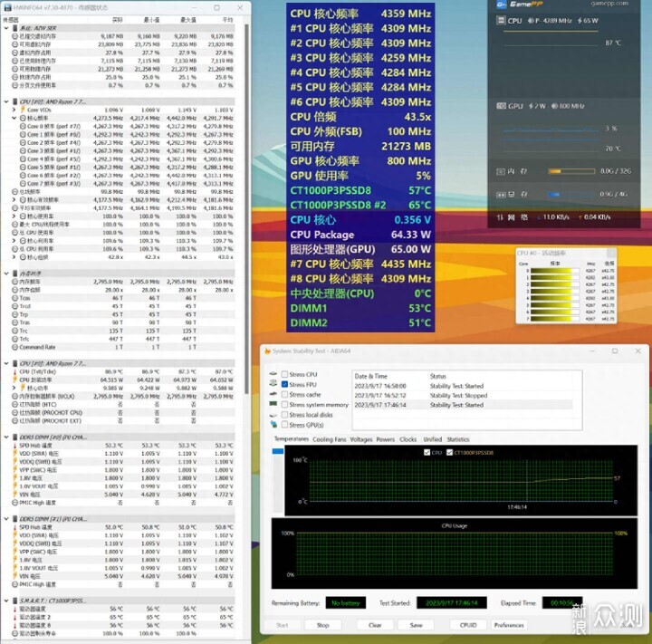Click the HWiNFO sensor list vertical scrollbar
This screenshot has height=644, width=652.
point(246,208)
